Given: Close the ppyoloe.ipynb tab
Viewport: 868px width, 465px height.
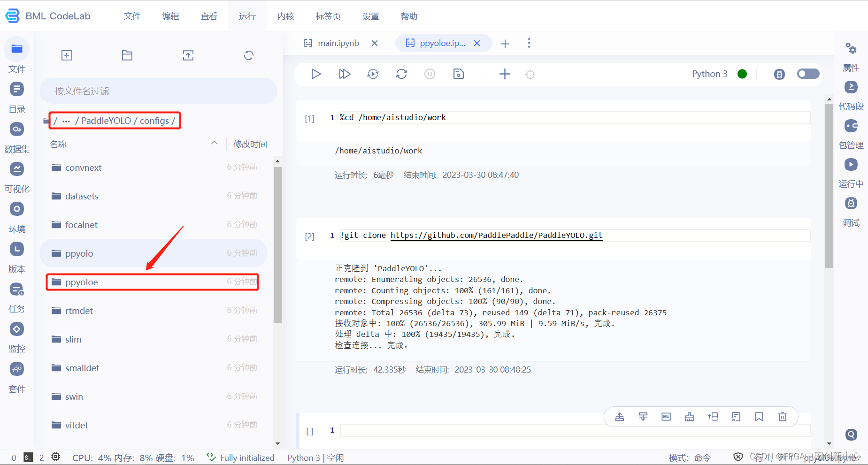Looking at the screenshot, I should pos(477,43).
